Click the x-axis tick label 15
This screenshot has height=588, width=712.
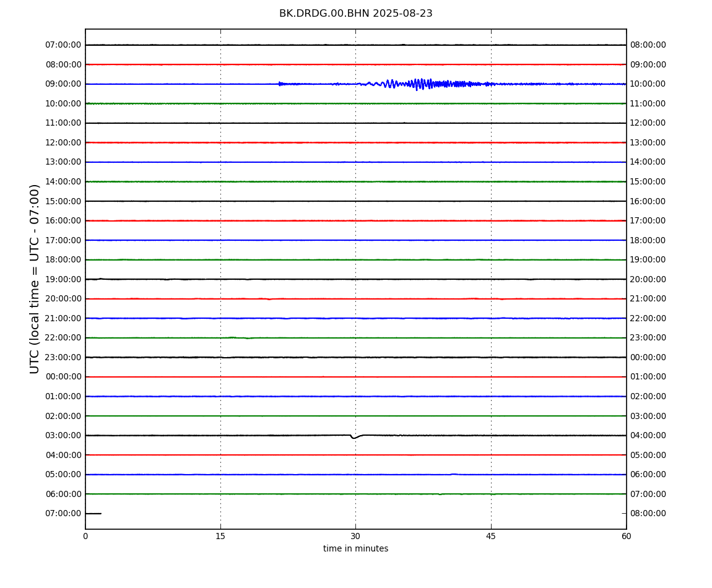(220, 536)
